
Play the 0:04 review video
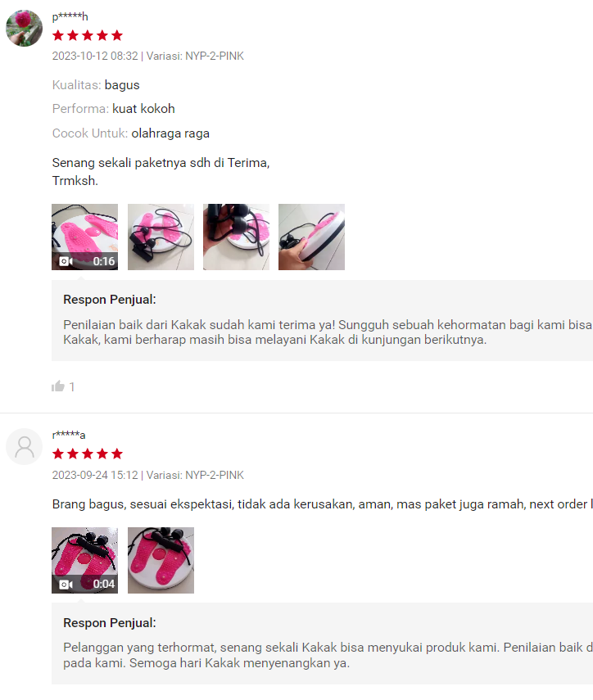click(85, 560)
